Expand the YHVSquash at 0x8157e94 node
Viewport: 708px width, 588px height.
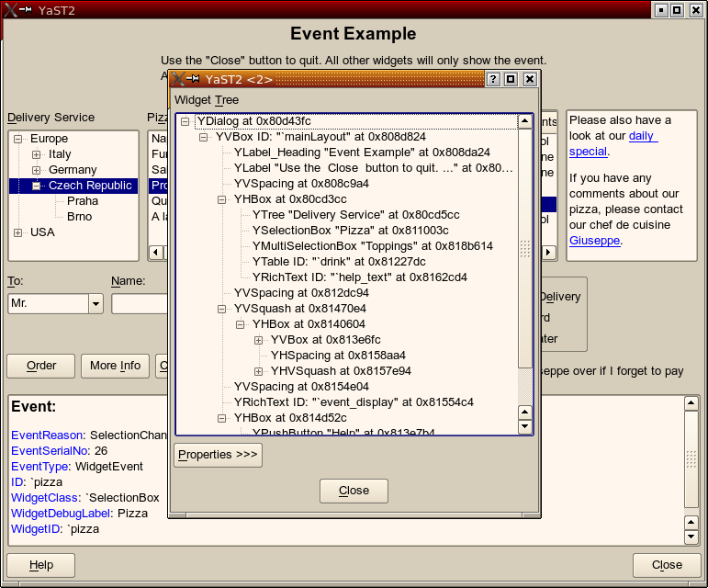[x=259, y=371]
